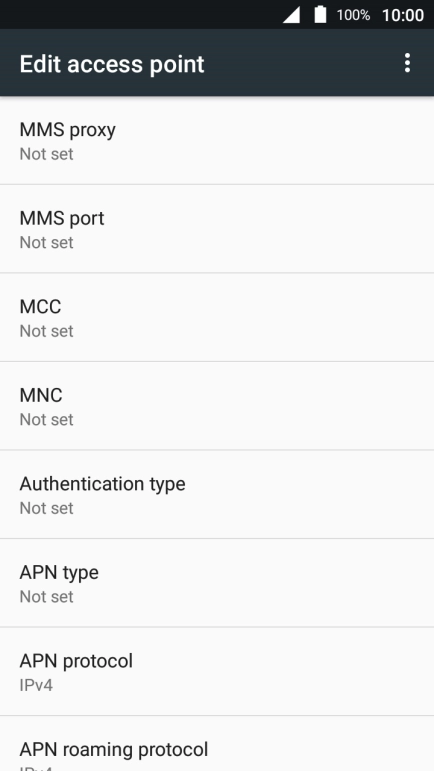Image resolution: width=434 pixels, height=771 pixels.
Task: Tap 'Not set' under Authentication type
Action: [46, 508]
